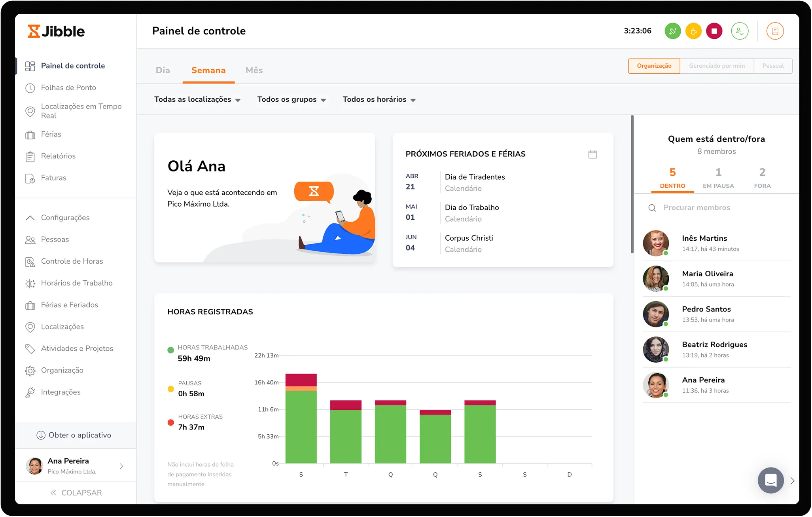The height and width of the screenshot is (517, 812).
Task: Click the Relatórios clipboard icon in sidebar
Action: pyautogui.click(x=30, y=156)
